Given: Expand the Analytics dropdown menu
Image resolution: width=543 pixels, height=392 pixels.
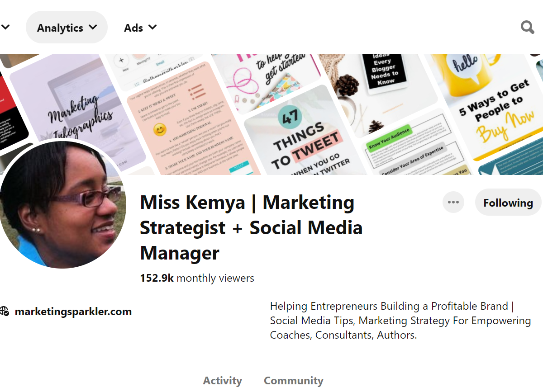Looking at the screenshot, I should pos(67,28).
